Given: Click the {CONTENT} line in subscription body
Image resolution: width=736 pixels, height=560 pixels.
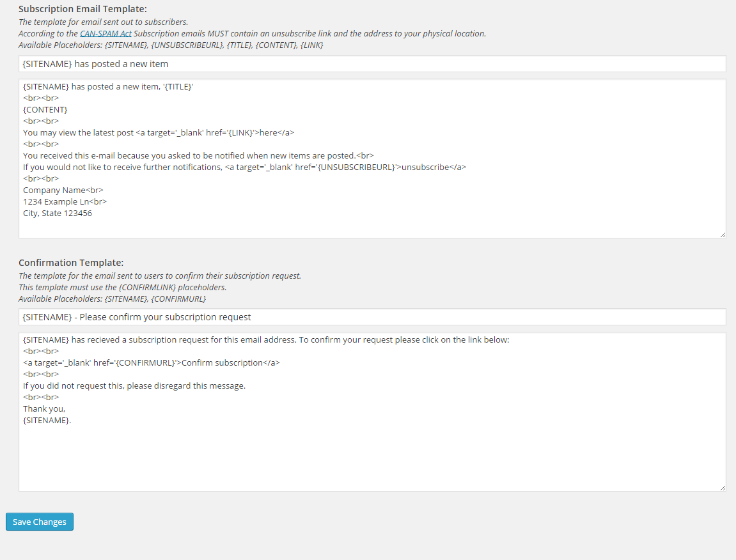Looking at the screenshot, I should point(45,110).
